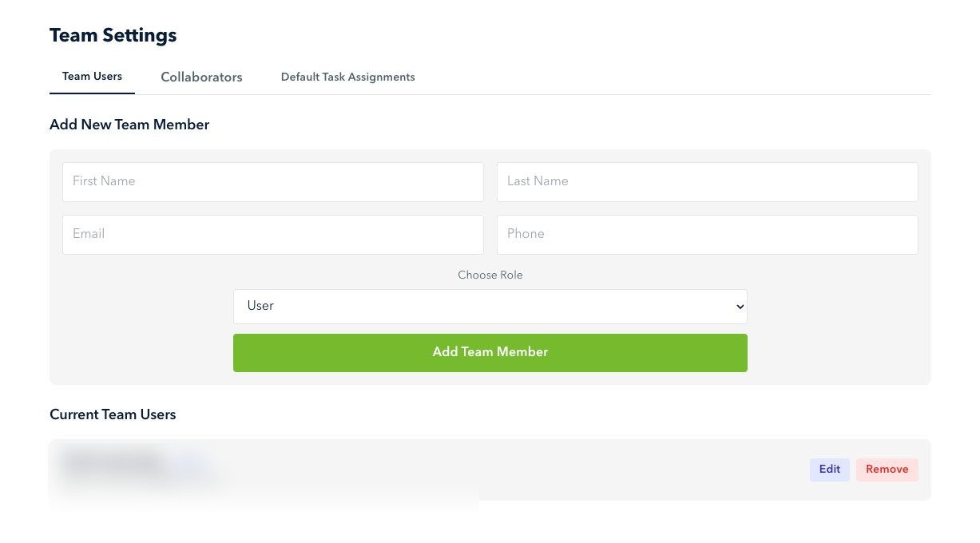This screenshot has width=980, height=543.
Task: Select the Team Users tab
Action: coord(92,76)
